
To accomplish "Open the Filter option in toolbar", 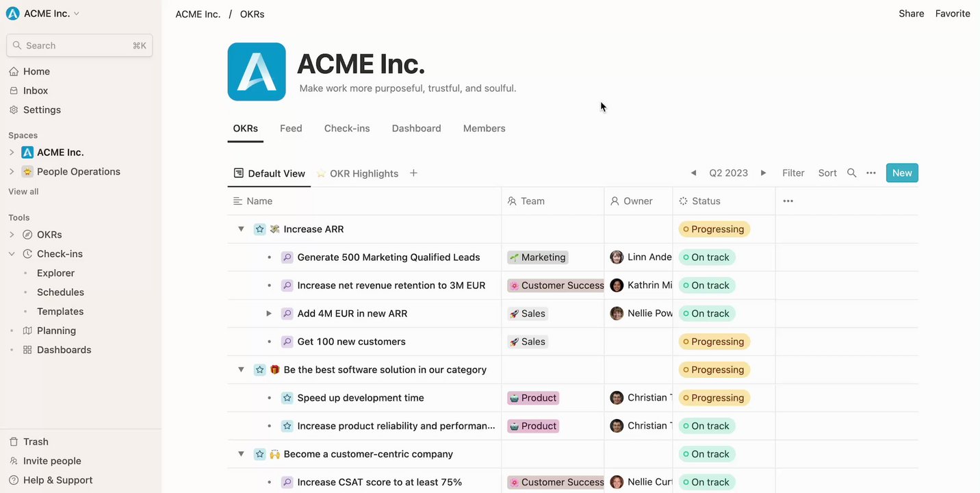I will (x=793, y=173).
